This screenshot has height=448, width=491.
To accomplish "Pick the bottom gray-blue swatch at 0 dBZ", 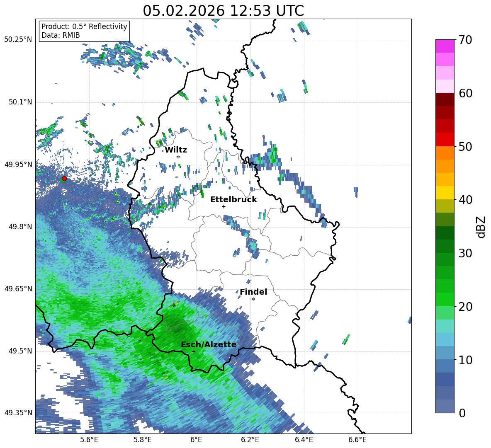I will pyautogui.click(x=445, y=406).
